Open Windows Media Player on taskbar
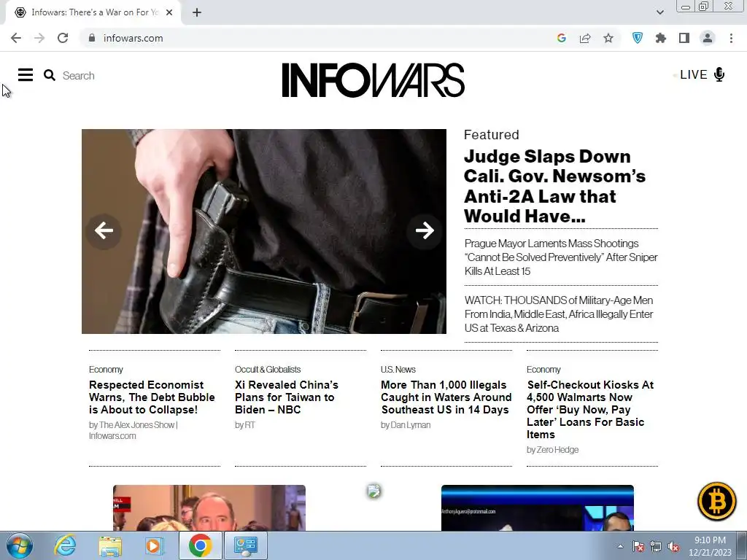This screenshot has height=560, width=747. coord(155,545)
